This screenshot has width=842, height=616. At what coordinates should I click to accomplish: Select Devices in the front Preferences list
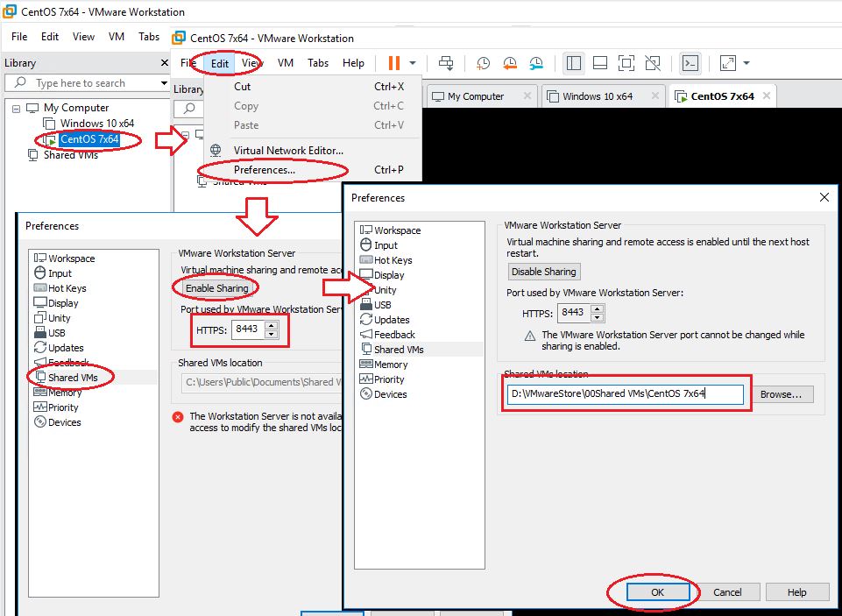pyautogui.click(x=384, y=394)
